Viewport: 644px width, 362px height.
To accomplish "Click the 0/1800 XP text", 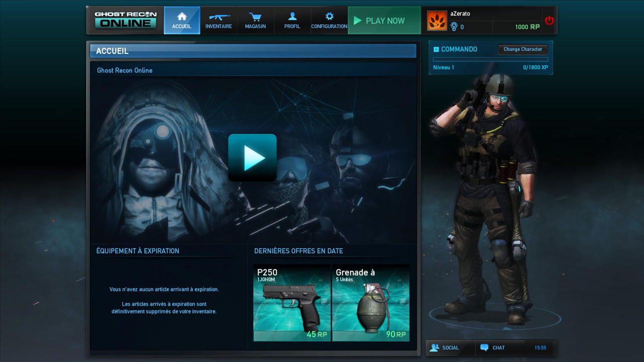I will point(535,67).
